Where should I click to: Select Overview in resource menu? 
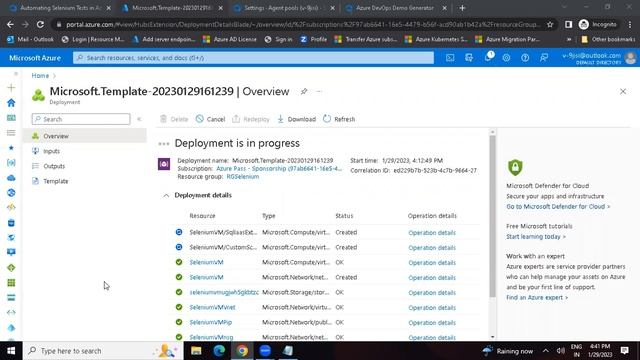click(x=85, y=136)
